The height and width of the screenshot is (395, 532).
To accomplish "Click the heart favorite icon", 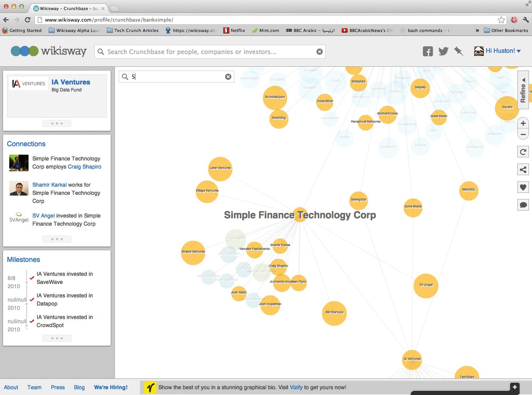I will click(523, 187).
